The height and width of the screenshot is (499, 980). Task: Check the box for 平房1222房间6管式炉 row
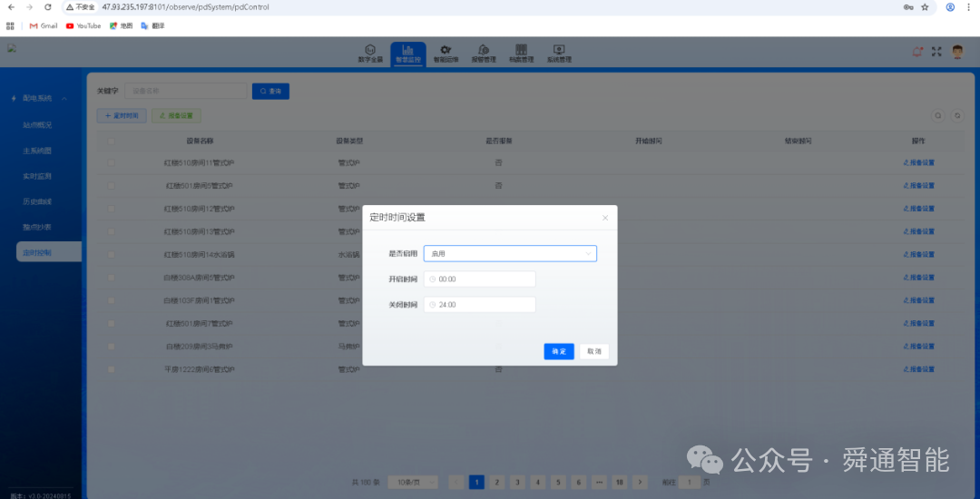click(112, 369)
